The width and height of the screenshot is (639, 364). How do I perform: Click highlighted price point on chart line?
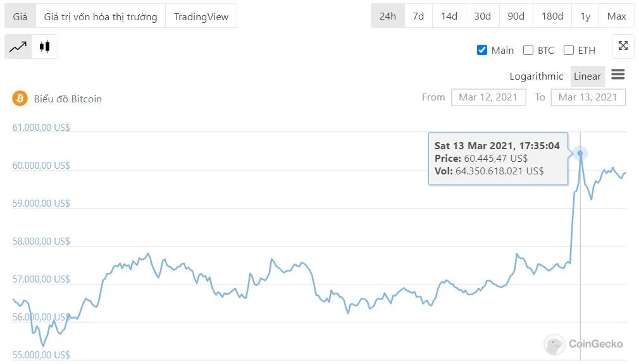click(x=580, y=154)
